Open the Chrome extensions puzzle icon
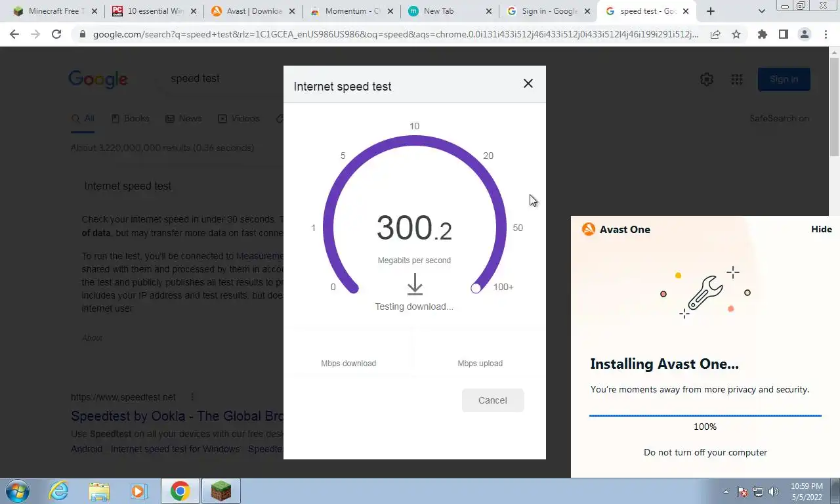 (762, 34)
